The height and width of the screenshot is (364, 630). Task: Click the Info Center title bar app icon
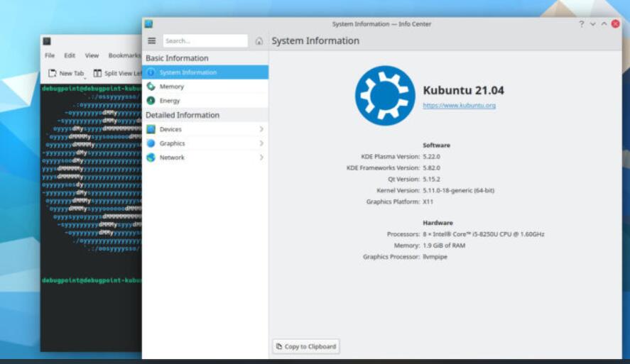148,23
